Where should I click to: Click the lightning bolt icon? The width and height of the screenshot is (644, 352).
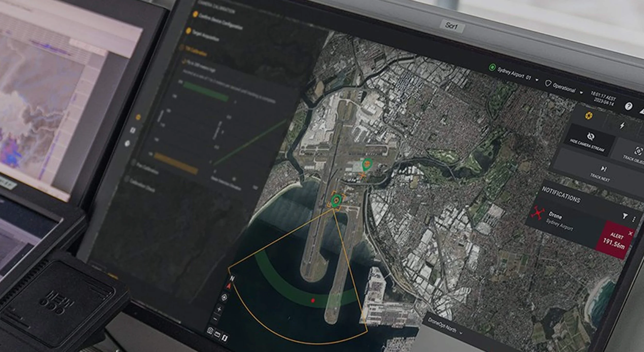pyautogui.click(x=622, y=126)
